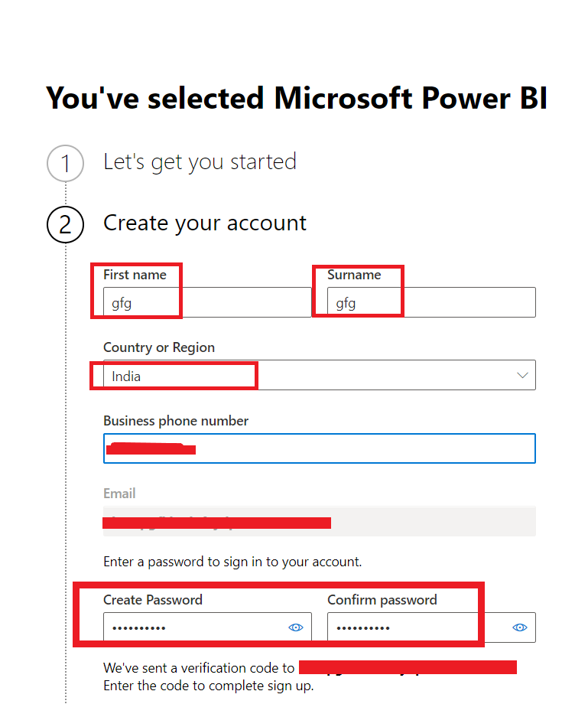The width and height of the screenshot is (588, 704).
Task: Click the "Business phone number" label
Action: coord(176,421)
